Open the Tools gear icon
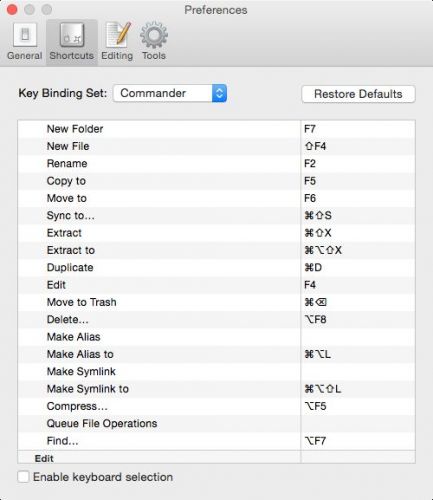Image resolution: width=433 pixels, height=500 pixels. pyautogui.click(x=154, y=35)
